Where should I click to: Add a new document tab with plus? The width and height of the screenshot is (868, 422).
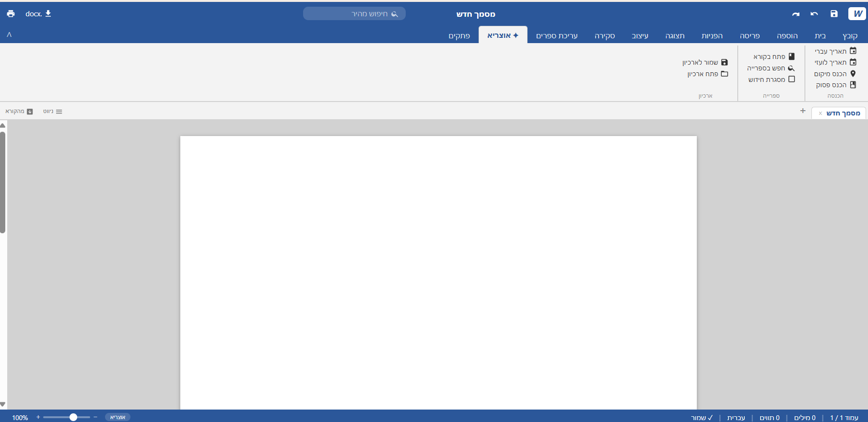(x=803, y=111)
